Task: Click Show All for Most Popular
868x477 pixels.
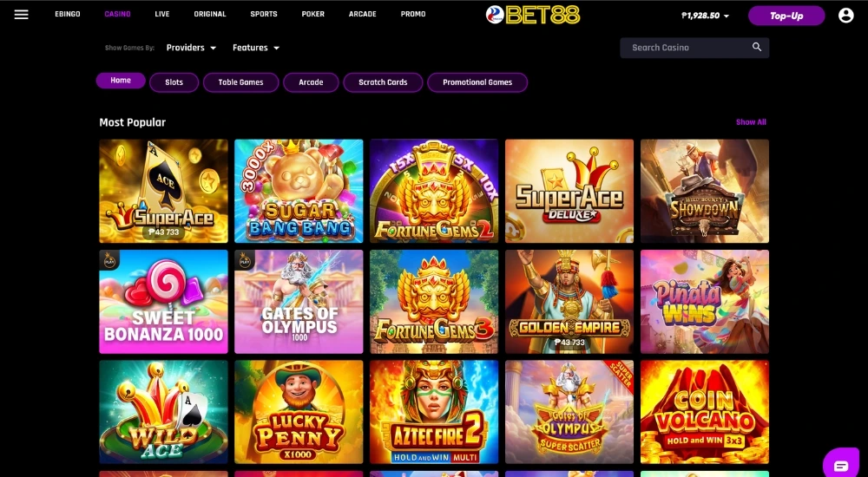Action: (x=751, y=121)
